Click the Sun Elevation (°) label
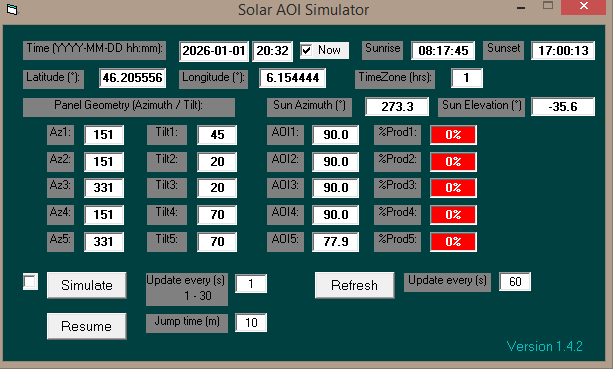 coord(482,107)
